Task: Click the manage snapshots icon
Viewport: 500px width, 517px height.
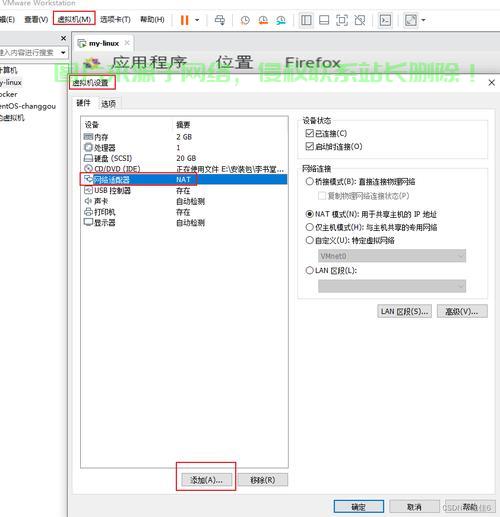Action: (281, 20)
